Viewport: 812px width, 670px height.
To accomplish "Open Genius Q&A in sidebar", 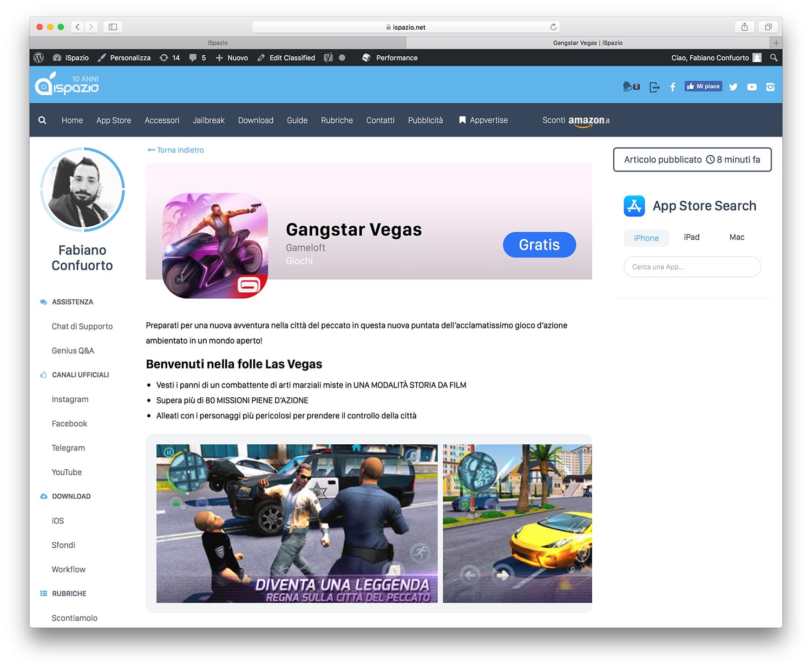I will point(73,351).
